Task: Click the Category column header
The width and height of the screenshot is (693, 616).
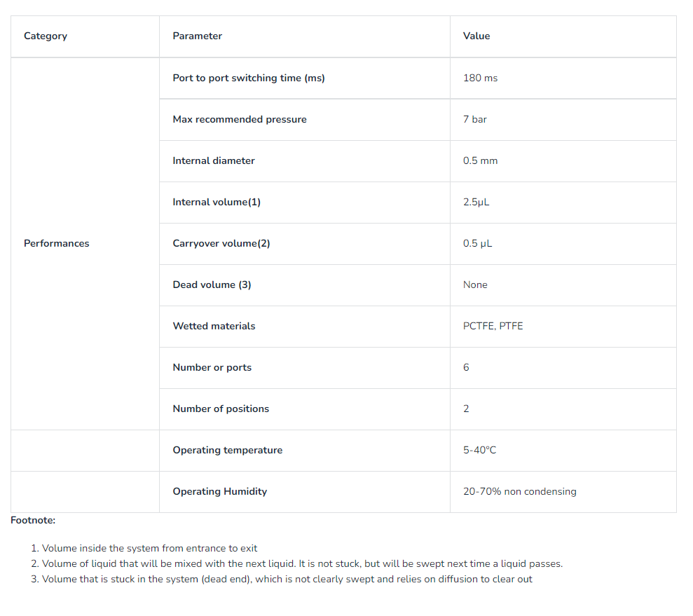Action: [x=46, y=36]
